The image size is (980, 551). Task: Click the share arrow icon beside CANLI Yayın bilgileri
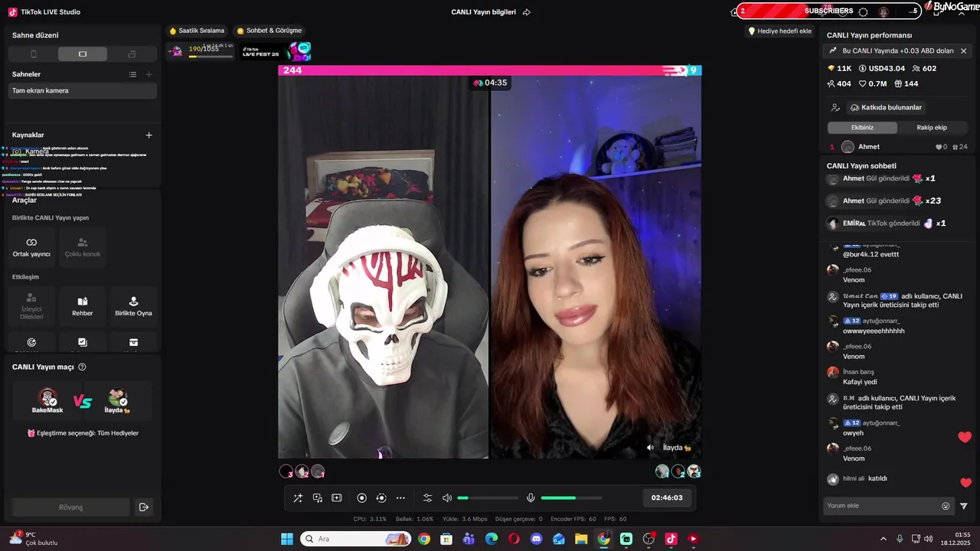click(527, 12)
